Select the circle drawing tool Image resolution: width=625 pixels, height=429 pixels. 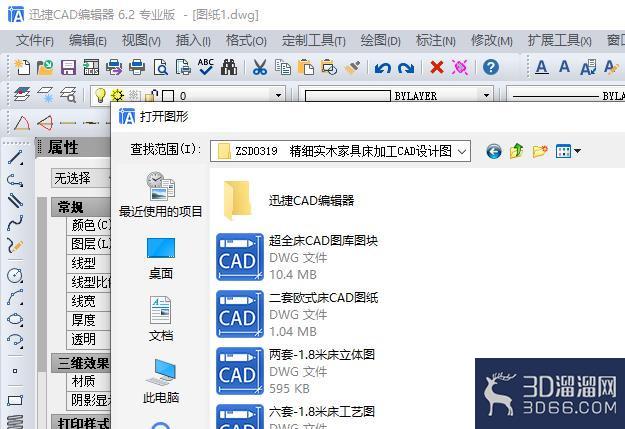(15, 275)
